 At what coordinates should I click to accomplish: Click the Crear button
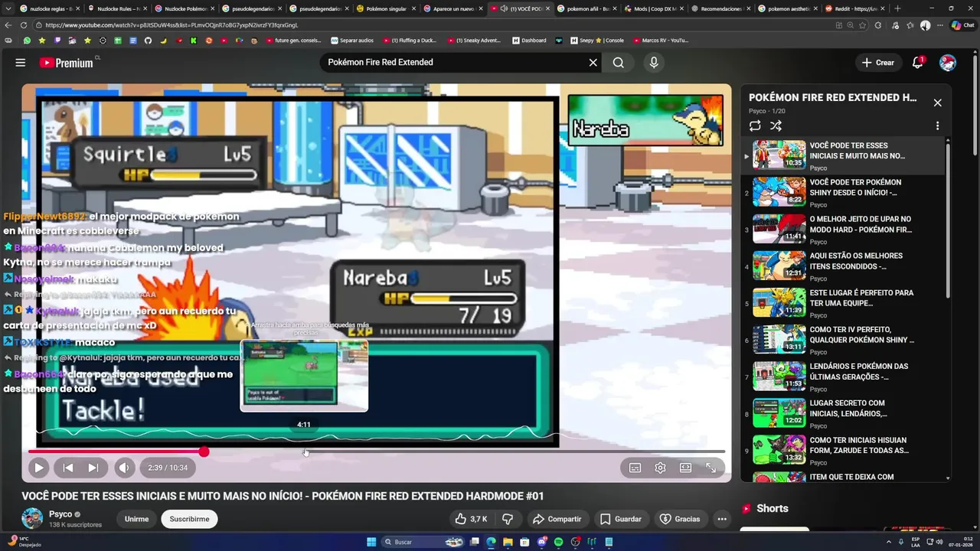pyautogui.click(x=877, y=63)
